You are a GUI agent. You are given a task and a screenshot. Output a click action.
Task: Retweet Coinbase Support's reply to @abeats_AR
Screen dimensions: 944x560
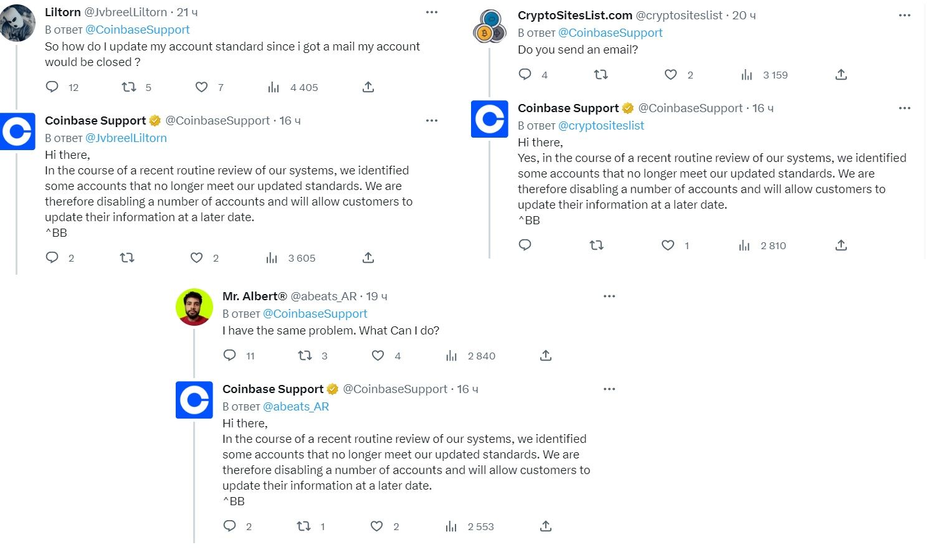point(303,526)
